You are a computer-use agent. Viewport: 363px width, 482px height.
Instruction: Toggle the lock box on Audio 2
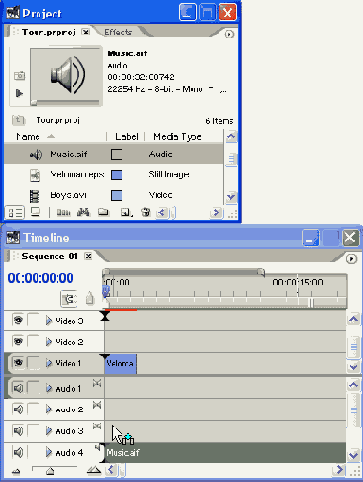coord(33,409)
